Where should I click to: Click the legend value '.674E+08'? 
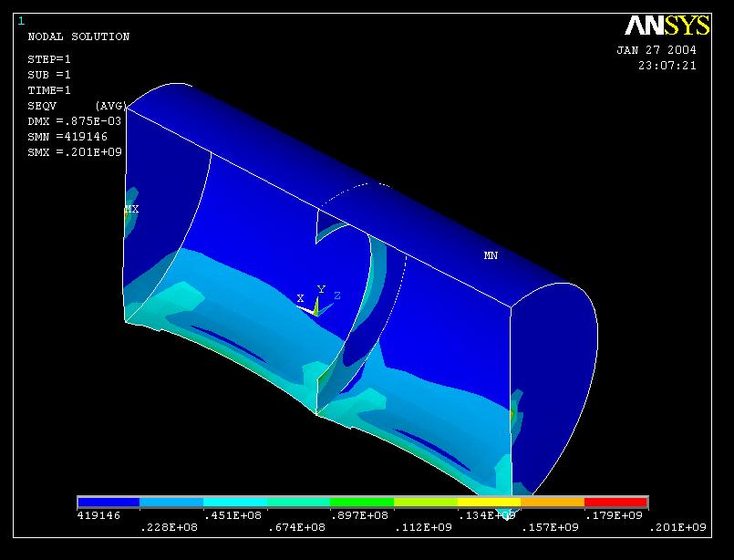coord(296,528)
